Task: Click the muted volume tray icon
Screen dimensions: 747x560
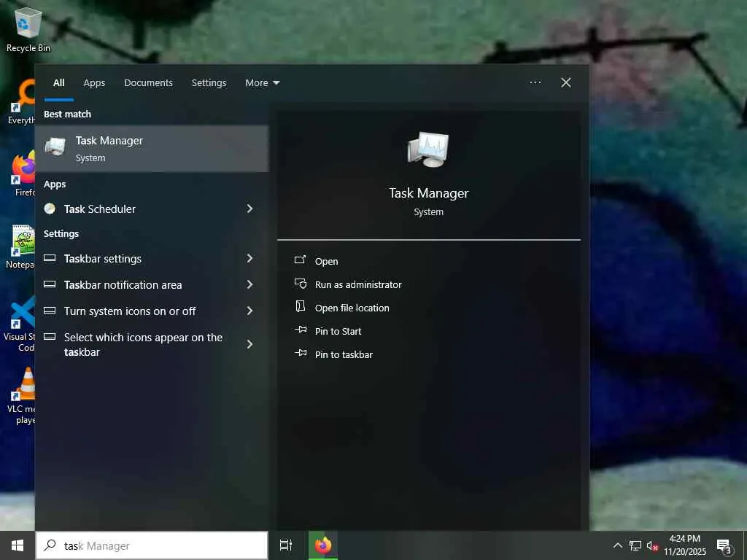Action: tap(652, 545)
